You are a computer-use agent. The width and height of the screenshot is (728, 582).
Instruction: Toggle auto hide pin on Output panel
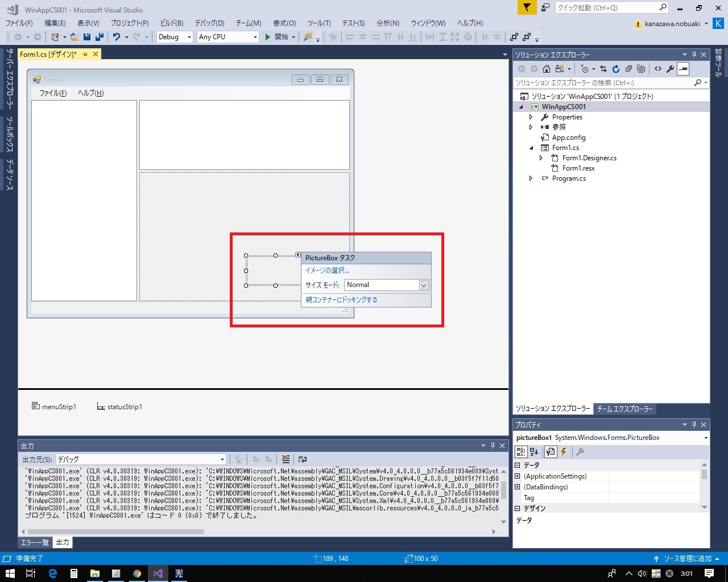tap(493, 446)
